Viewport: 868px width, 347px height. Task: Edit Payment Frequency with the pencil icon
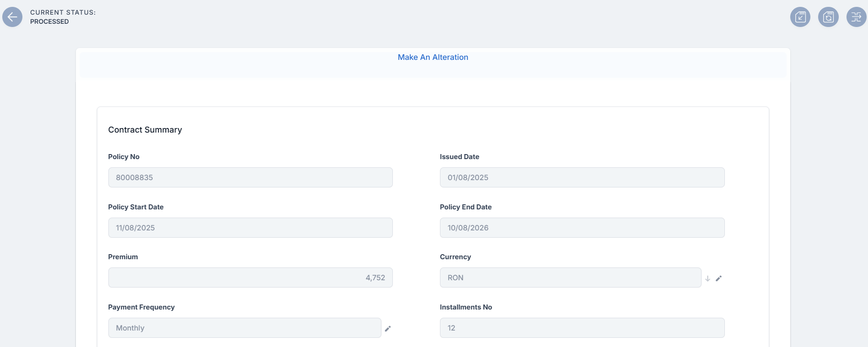[x=388, y=329]
